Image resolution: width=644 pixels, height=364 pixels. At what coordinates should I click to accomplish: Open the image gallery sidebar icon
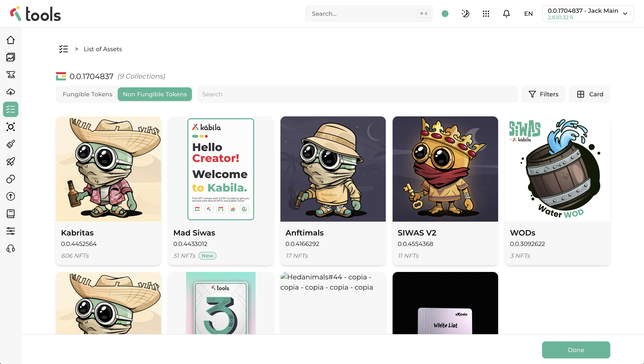10,57
